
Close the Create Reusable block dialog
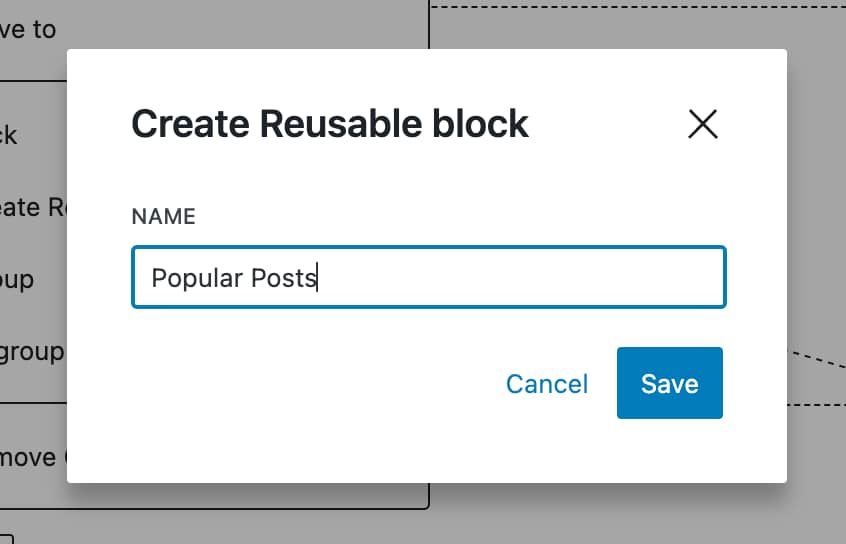pyautogui.click(x=703, y=124)
